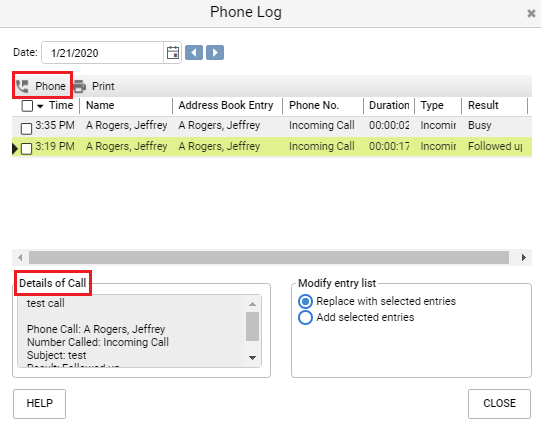Click the Followed up result cell
This screenshot has height=437, width=541.
[x=495, y=146]
